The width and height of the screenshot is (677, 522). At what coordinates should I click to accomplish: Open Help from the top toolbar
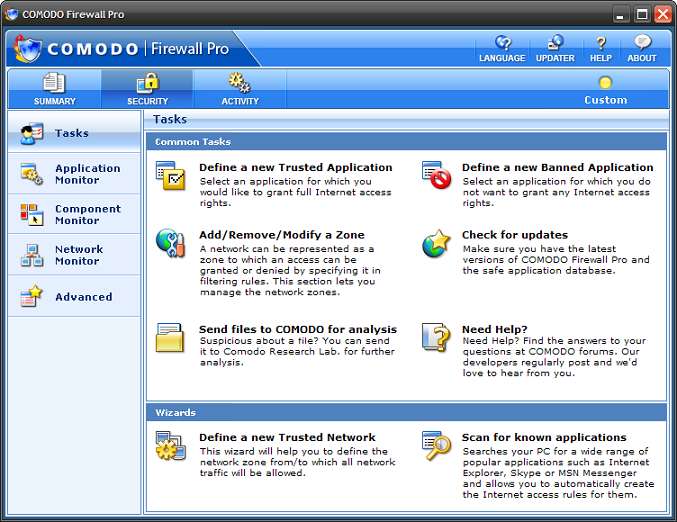coord(601,49)
